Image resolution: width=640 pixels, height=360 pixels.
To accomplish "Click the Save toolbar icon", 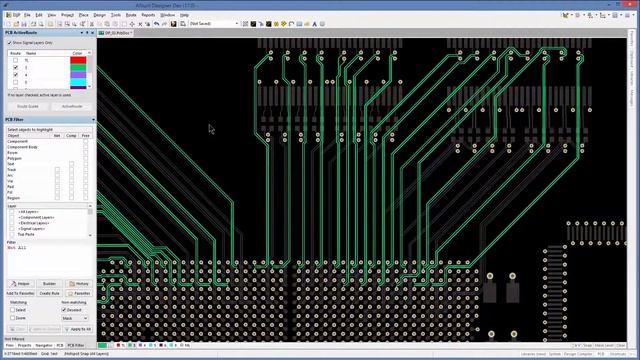I will click(x=24, y=24).
